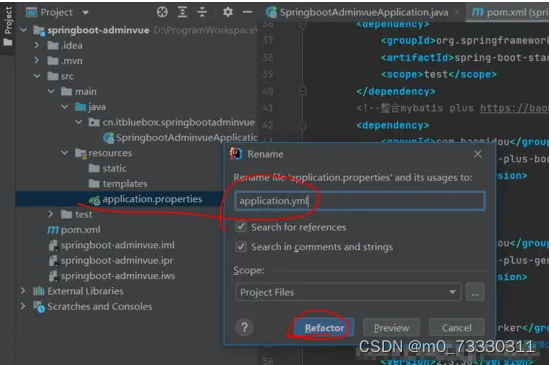
Task: Open Rename dialog help question mark
Action: pyautogui.click(x=244, y=327)
